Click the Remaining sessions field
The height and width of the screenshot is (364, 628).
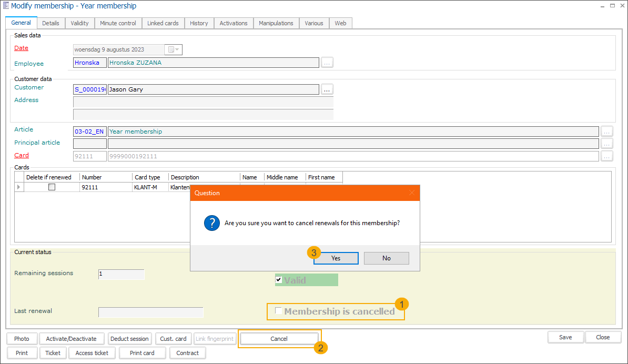tap(121, 274)
